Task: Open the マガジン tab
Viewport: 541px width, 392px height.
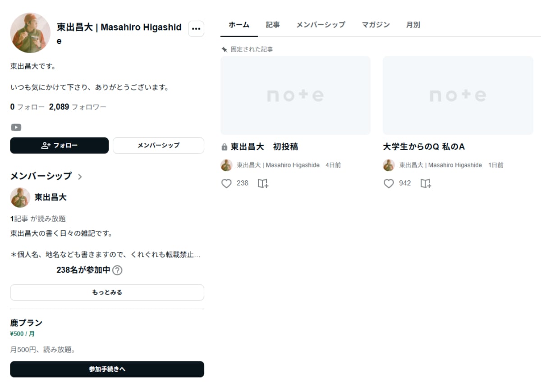Action: (376, 25)
